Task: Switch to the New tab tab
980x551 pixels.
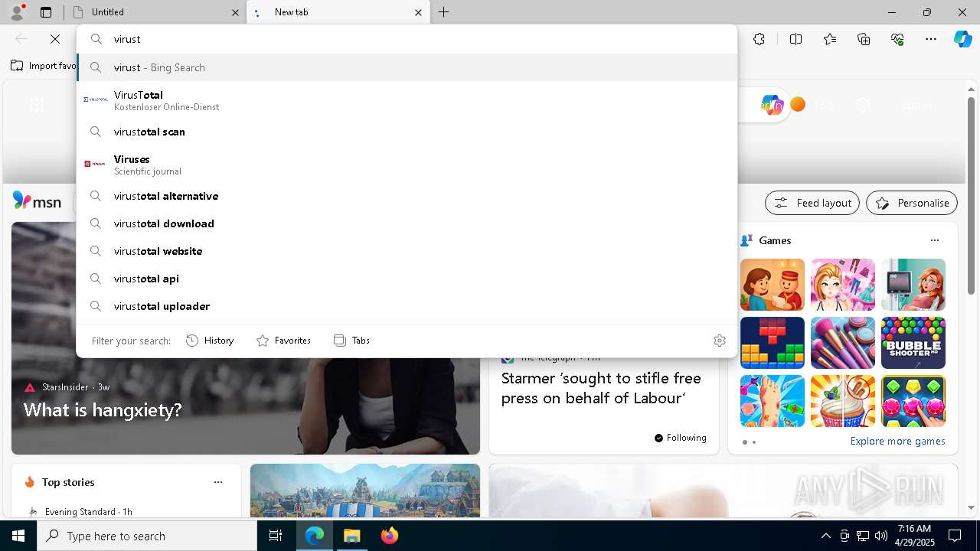Action: (x=338, y=12)
